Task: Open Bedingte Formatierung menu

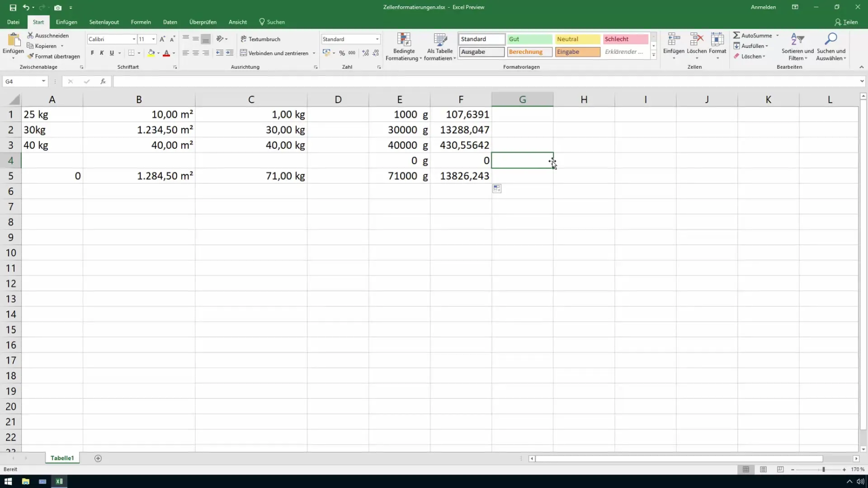Action: click(403, 47)
